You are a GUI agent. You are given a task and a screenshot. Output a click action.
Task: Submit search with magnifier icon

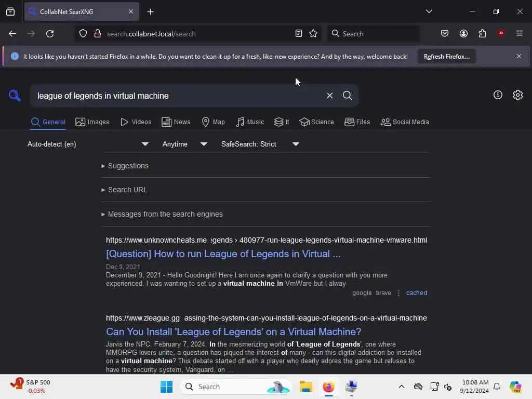click(x=347, y=96)
